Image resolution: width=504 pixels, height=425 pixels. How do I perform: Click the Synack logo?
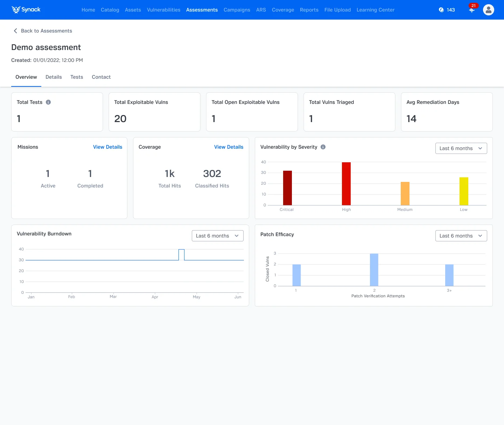pos(26,10)
